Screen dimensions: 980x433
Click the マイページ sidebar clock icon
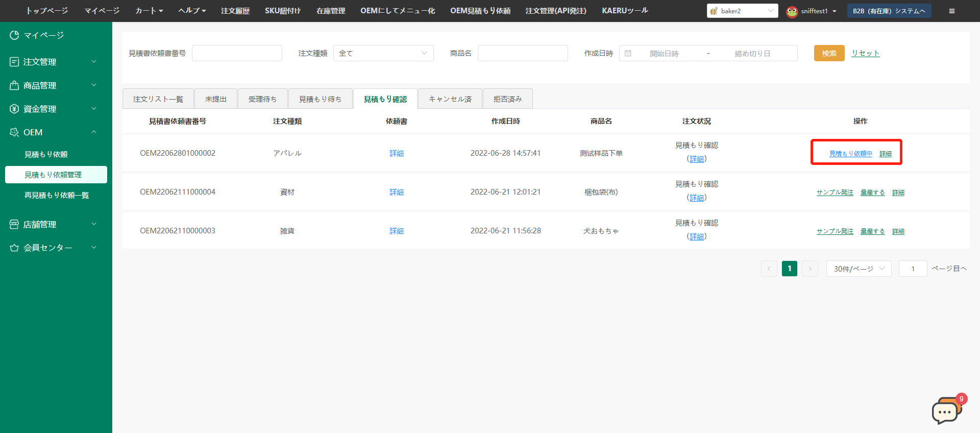14,35
